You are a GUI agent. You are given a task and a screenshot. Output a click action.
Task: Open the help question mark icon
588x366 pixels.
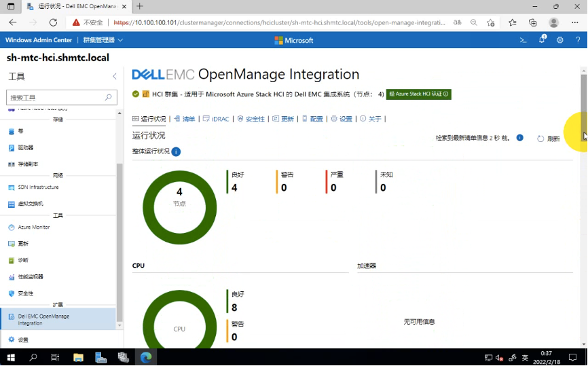(578, 40)
